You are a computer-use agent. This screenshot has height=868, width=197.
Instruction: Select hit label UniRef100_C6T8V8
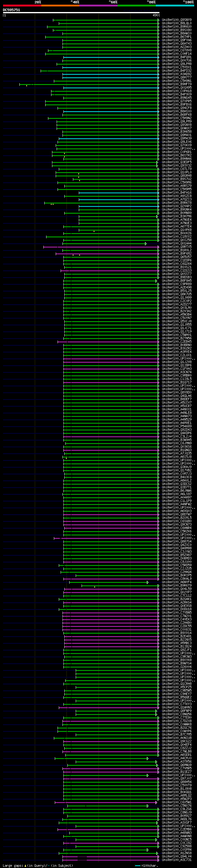pos(177,50)
